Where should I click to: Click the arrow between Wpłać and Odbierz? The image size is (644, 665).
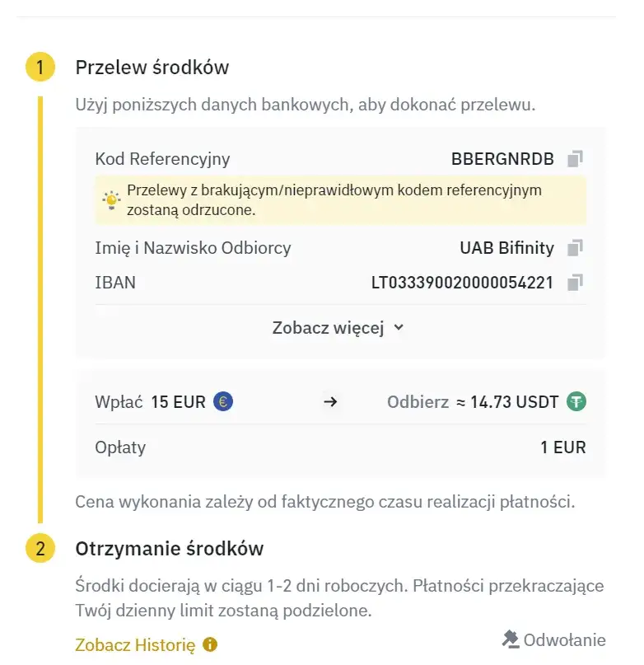pyautogui.click(x=330, y=401)
